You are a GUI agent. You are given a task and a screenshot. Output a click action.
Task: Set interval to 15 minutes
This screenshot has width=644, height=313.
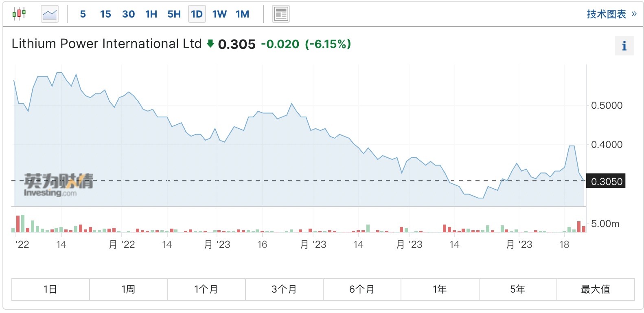click(x=105, y=14)
